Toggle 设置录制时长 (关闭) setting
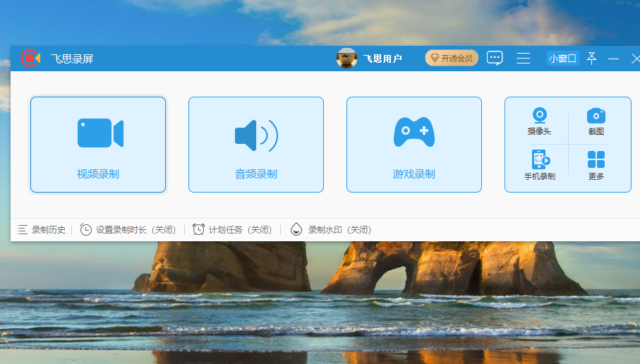The width and height of the screenshot is (640, 364). (x=128, y=230)
